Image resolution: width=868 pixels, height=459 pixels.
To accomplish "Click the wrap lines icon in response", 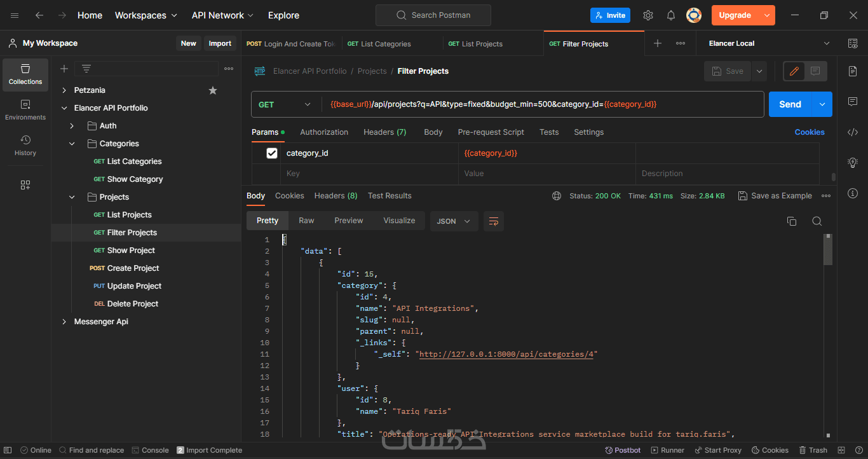I will pos(494,221).
